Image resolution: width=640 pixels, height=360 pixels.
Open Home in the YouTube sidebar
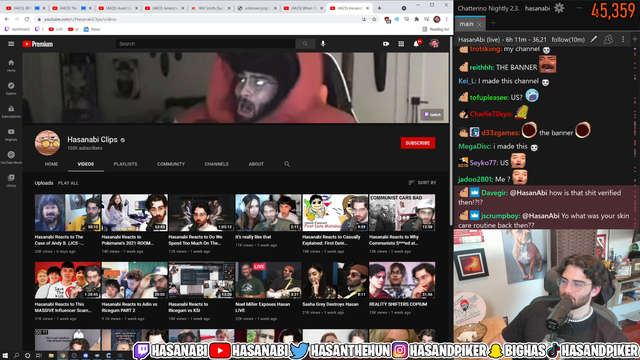[x=11, y=65]
